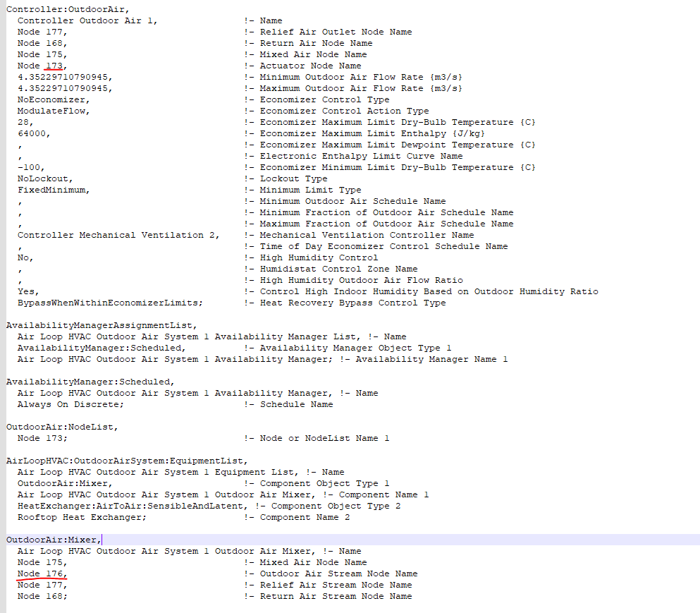The image size is (700, 613).
Task: Click the comment "Return Air Stream Node Name"
Action: tap(336, 596)
